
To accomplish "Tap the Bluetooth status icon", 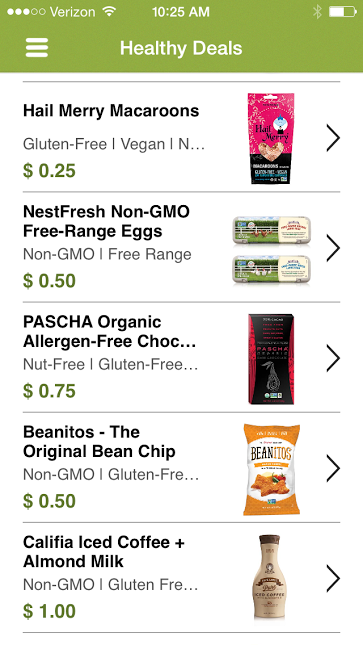I will click(317, 12).
